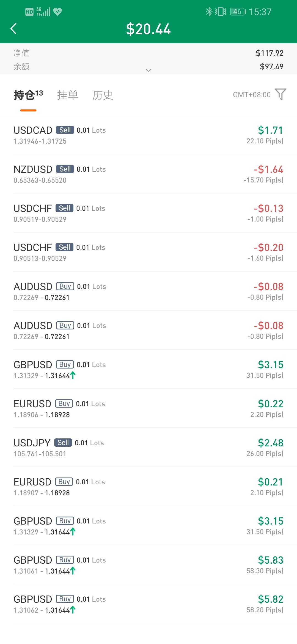Tap the HD status bar icon
The image size is (297, 644).
29,12
